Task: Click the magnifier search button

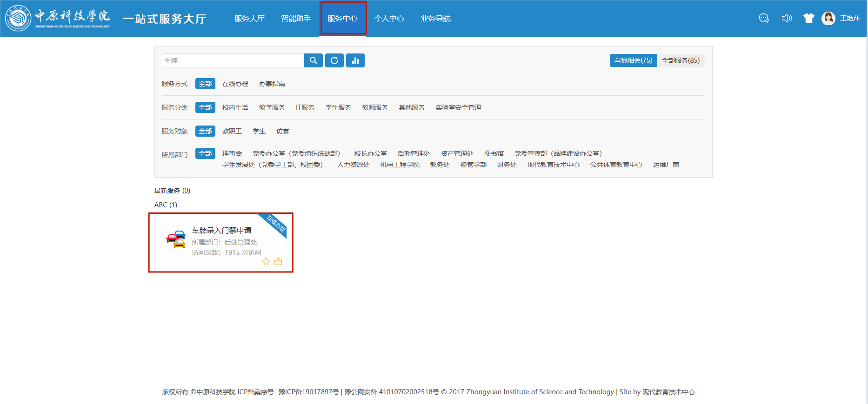Action: 313,60
